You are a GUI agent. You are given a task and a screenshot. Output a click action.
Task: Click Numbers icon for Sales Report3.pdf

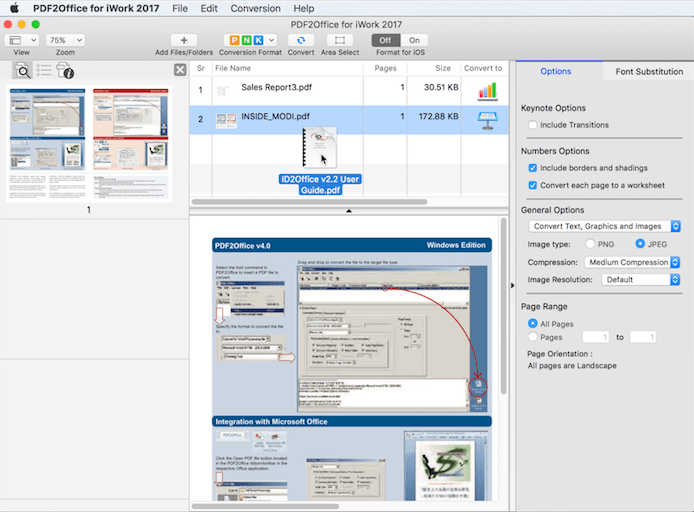[487, 90]
